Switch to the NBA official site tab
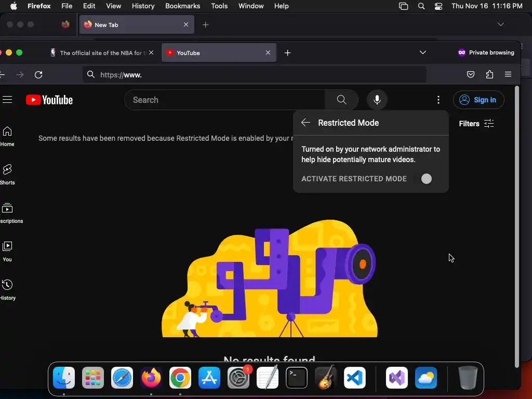This screenshot has height=399, width=532. 102,53
